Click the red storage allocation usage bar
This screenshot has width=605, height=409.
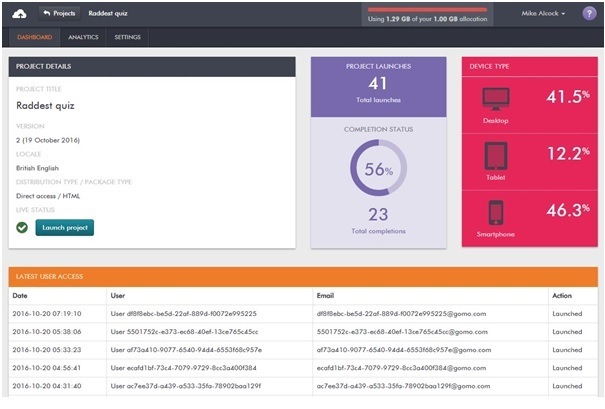[427, 10]
